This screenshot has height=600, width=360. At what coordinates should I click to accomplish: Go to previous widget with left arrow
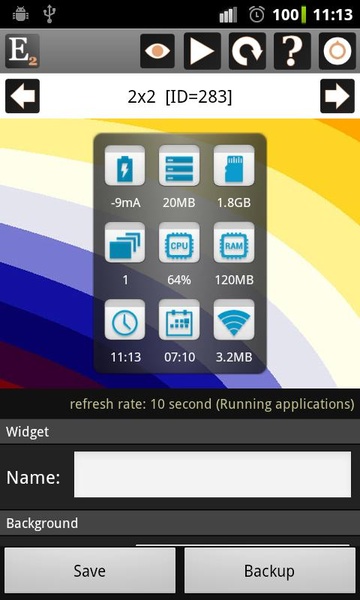pos(22,96)
